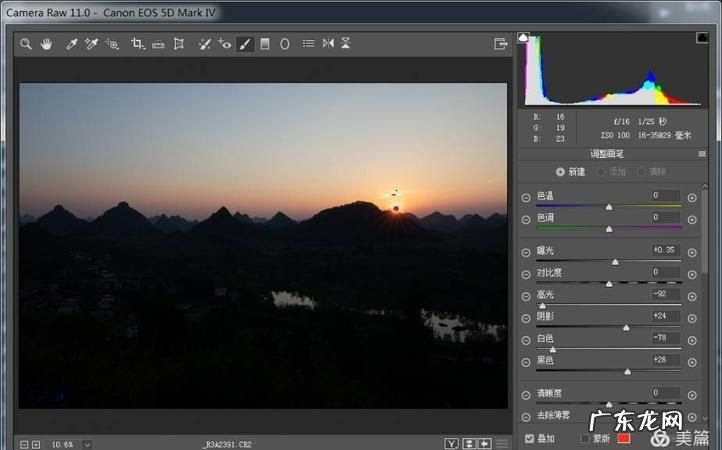Click the minus button beside 高光
Screen dimensions: 722x450
click(526, 296)
